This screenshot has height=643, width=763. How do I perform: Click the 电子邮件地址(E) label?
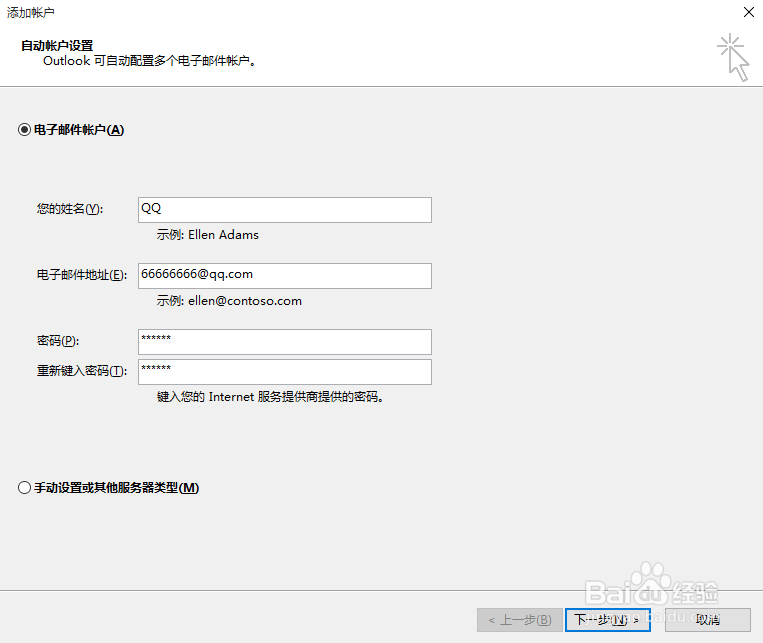coord(82,275)
